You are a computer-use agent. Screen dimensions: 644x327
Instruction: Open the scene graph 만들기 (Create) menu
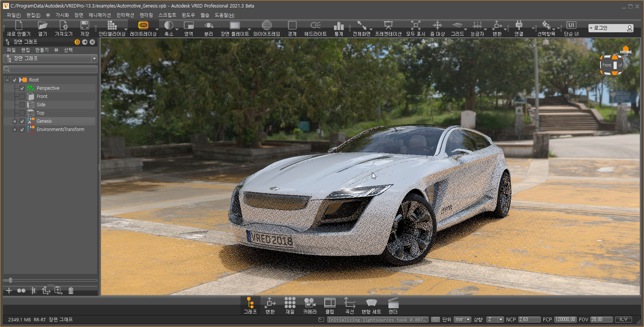point(42,50)
